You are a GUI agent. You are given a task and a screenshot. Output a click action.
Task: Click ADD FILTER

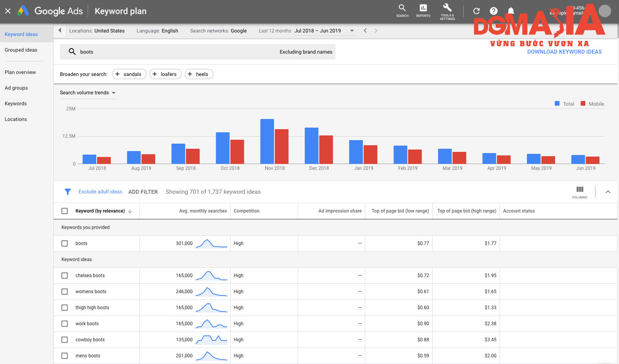coord(143,192)
